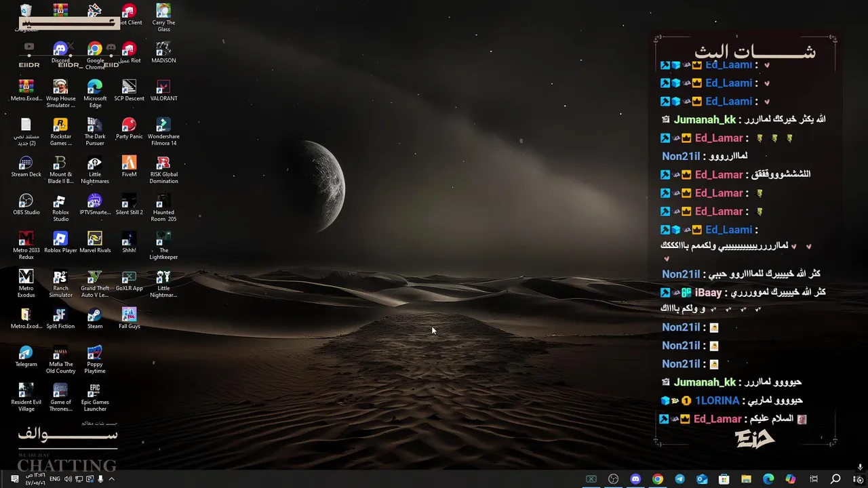The width and height of the screenshot is (868, 488).
Task: Open the volume speaker tray control
Action: 68,479
